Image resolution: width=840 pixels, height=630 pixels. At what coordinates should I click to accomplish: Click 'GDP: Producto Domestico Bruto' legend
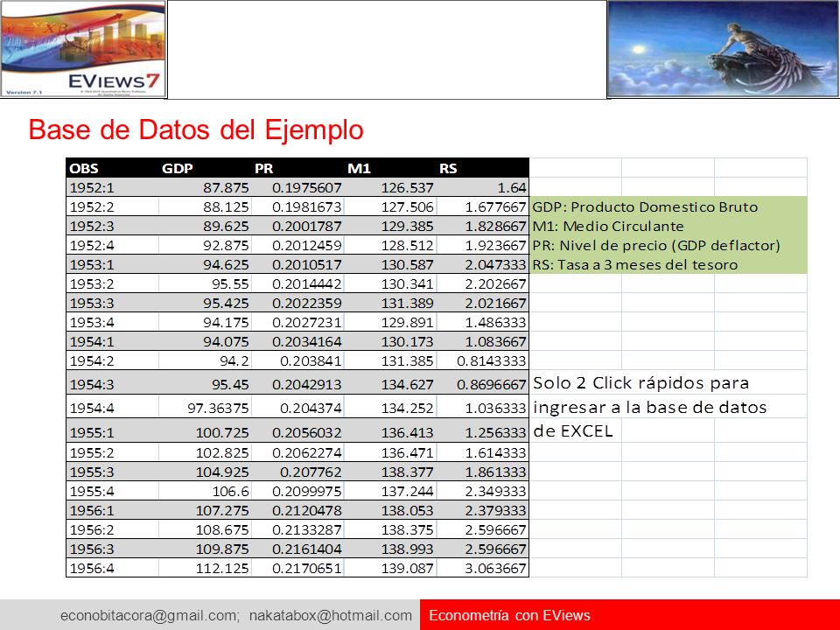pos(645,206)
